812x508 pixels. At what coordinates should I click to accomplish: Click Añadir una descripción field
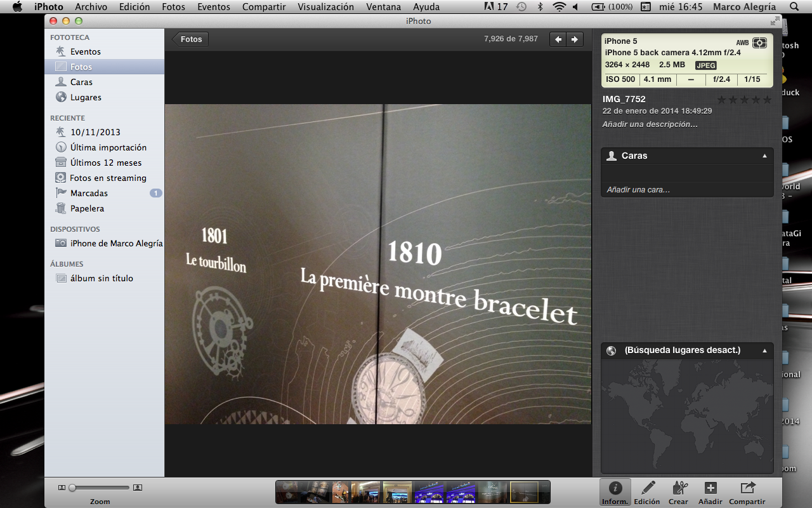point(650,124)
